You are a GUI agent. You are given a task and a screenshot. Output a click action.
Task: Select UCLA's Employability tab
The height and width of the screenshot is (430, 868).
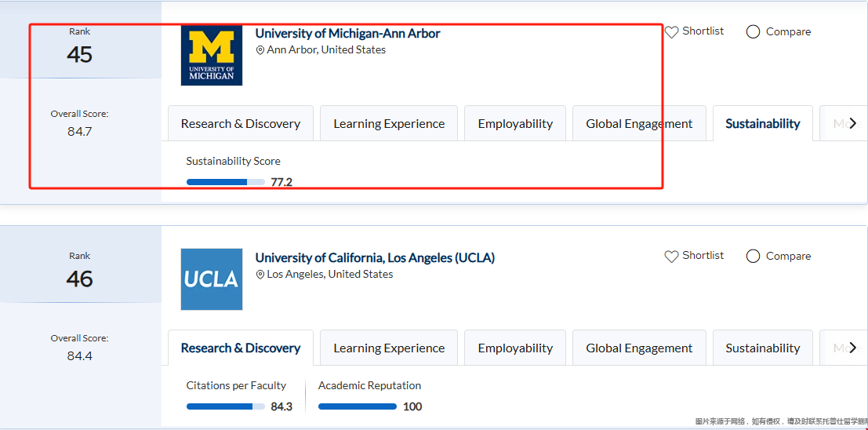[x=515, y=348]
